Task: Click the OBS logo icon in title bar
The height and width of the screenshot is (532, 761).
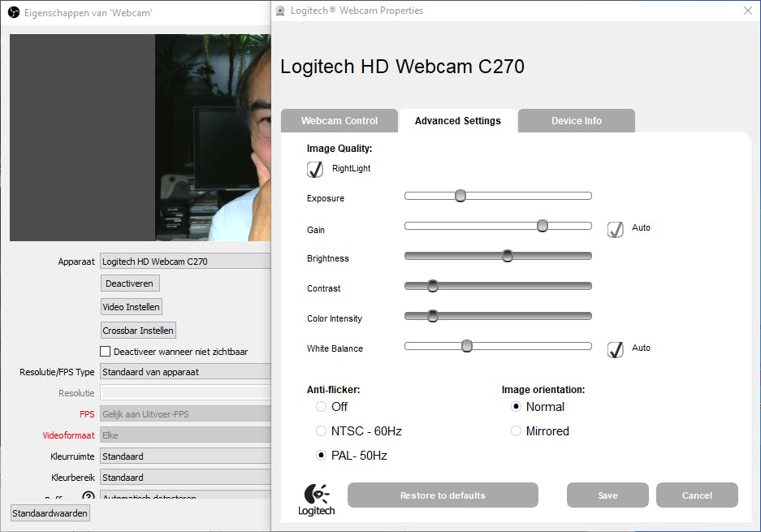Action: pos(14,13)
